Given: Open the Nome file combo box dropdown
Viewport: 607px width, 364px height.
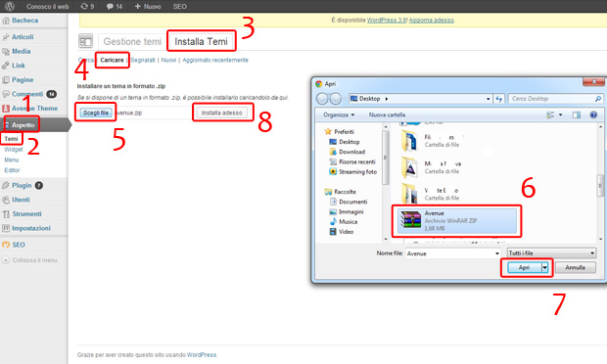Looking at the screenshot, I should click(x=497, y=253).
